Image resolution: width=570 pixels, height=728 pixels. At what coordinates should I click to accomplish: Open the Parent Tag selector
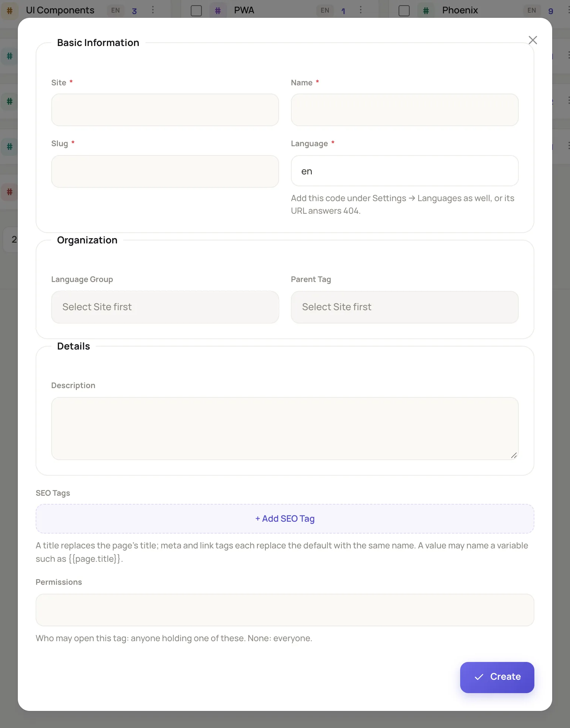pos(405,307)
